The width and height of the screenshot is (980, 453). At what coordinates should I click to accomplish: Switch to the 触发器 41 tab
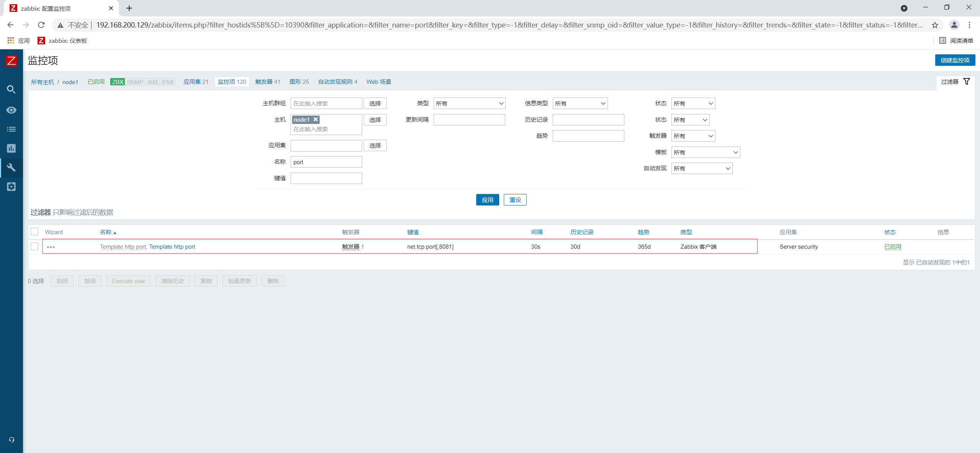[x=267, y=82]
